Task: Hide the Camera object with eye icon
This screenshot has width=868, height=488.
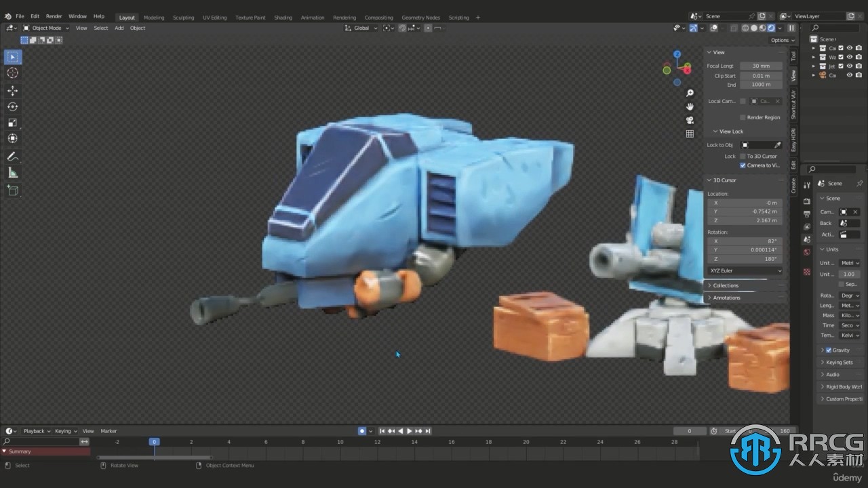Action: pyautogui.click(x=849, y=75)
